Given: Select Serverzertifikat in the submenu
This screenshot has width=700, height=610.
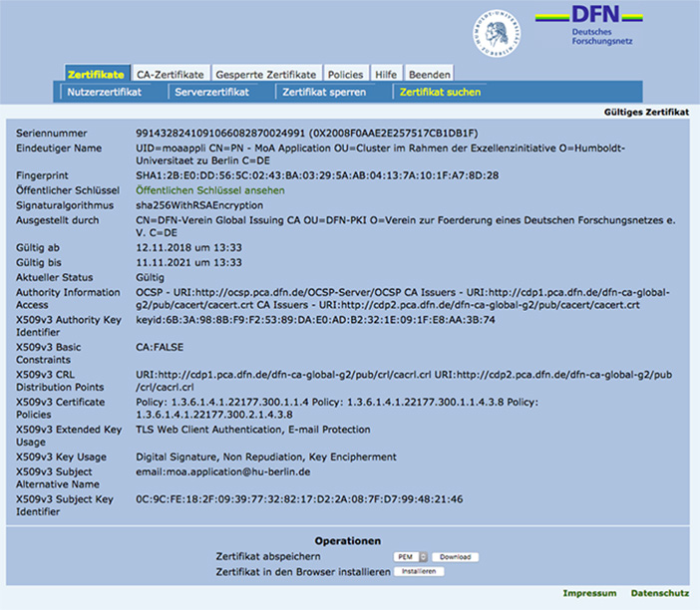Looking at the screenshot, I should [211, 92].
